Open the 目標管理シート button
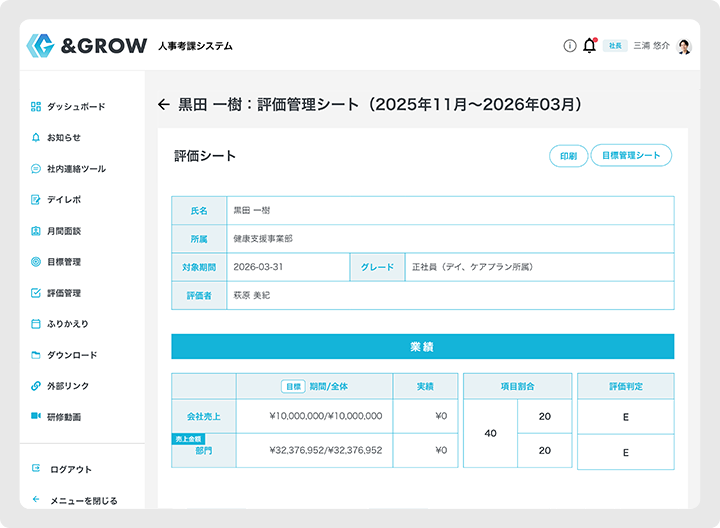 [x=631, y=155]
